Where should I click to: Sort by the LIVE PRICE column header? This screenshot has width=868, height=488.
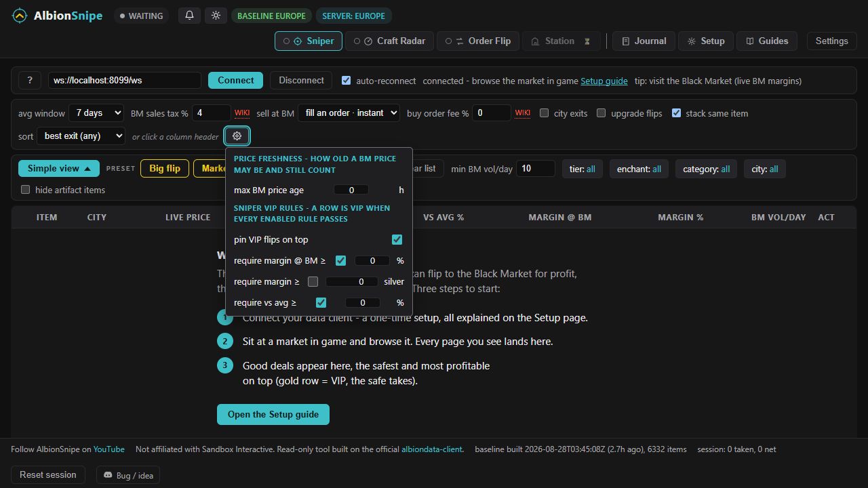188,217
